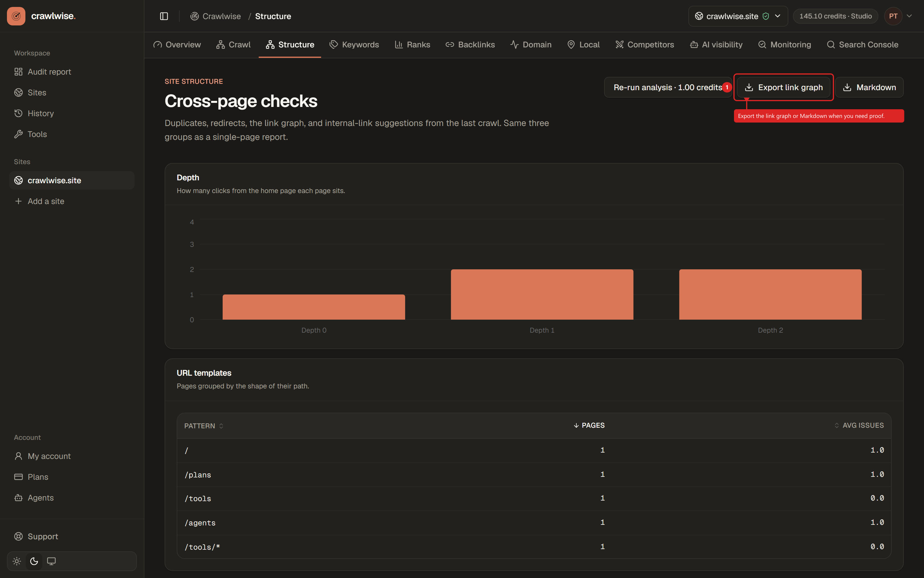
Task: Click the Structure breadcrumb text
Action: 273,16
